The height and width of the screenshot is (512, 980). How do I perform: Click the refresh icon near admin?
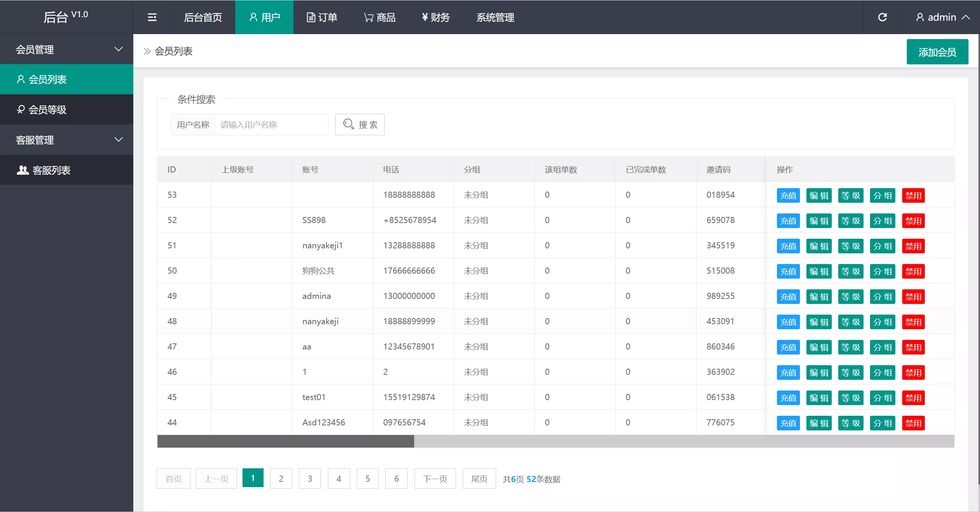click(883, 17)
